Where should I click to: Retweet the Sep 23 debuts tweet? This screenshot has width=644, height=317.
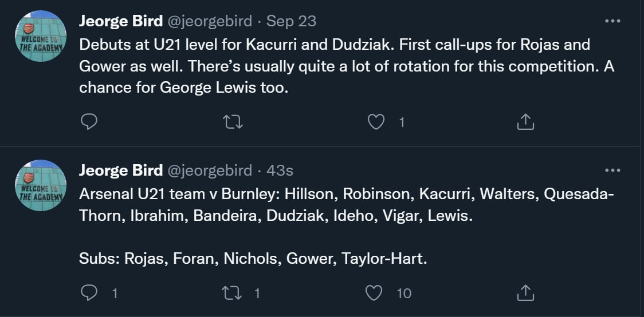[233, 122]
